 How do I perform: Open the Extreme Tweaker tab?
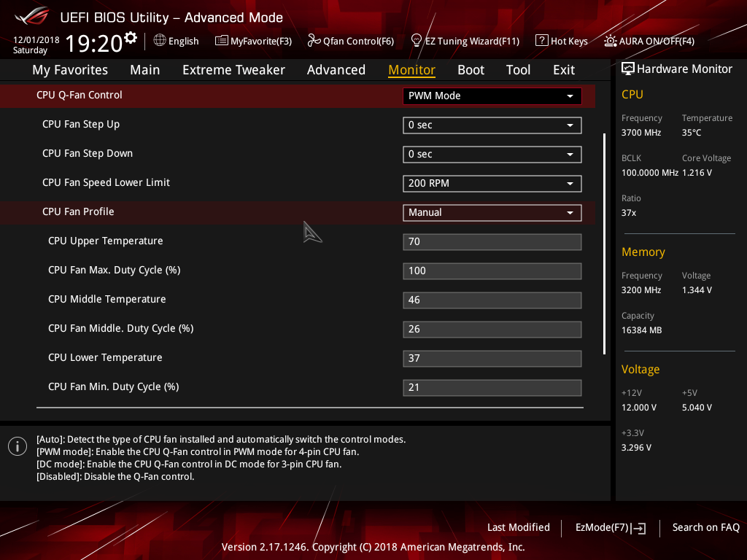pyautogui.click(x=233, y=70)
